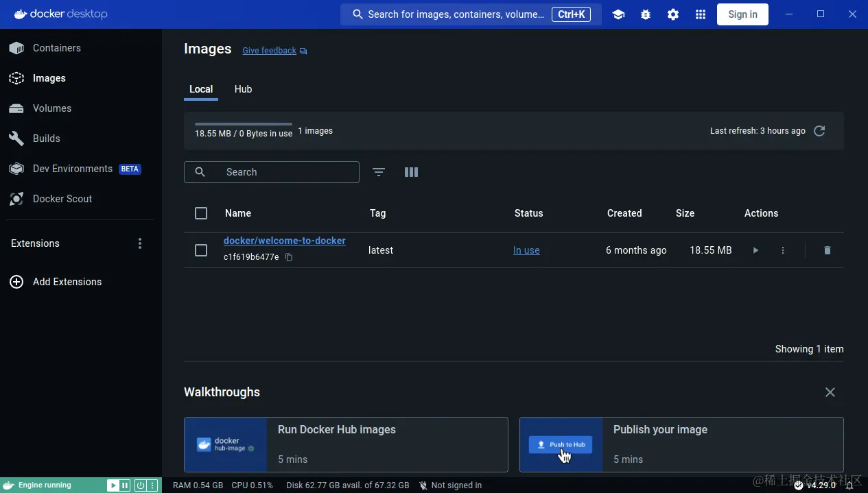
Task: Sort by the Name column header
Action: coord(238,213)
